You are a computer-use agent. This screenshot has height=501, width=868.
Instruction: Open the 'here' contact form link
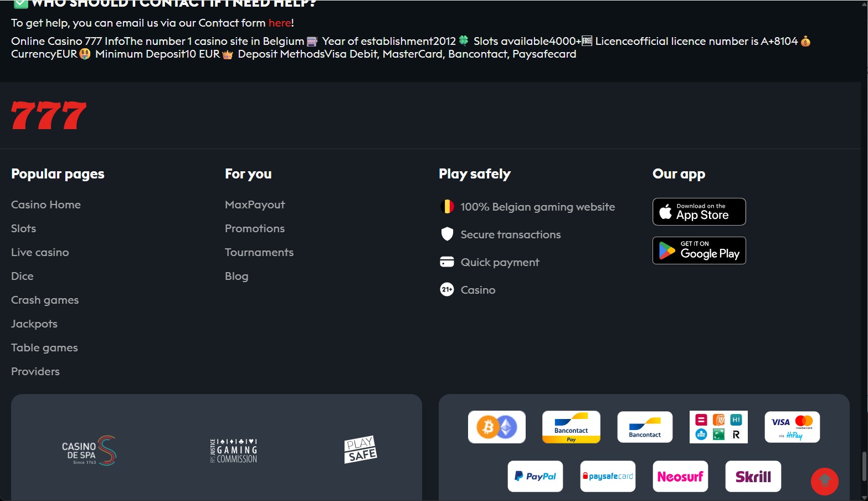[280, 23]
